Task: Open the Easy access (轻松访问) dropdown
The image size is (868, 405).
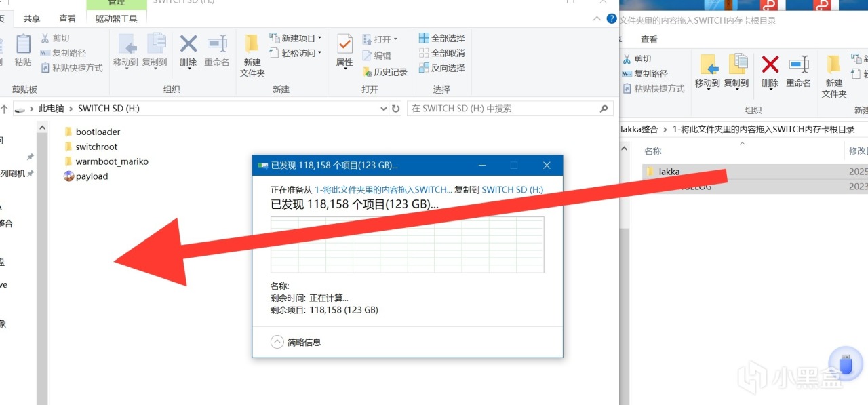Action: pyautogui.click(x=296, y=53)
